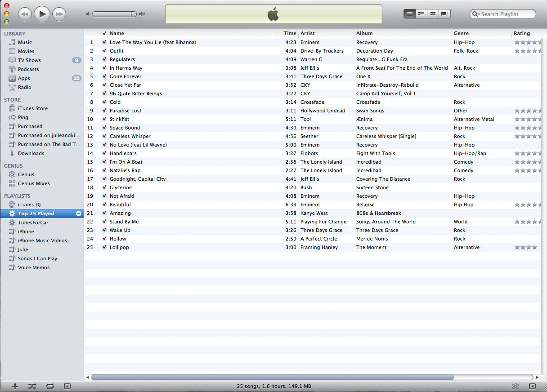Uncheck the Handlebars song checkbox
547x392 pixels.
pyautogui.click(x=104, y=153)
